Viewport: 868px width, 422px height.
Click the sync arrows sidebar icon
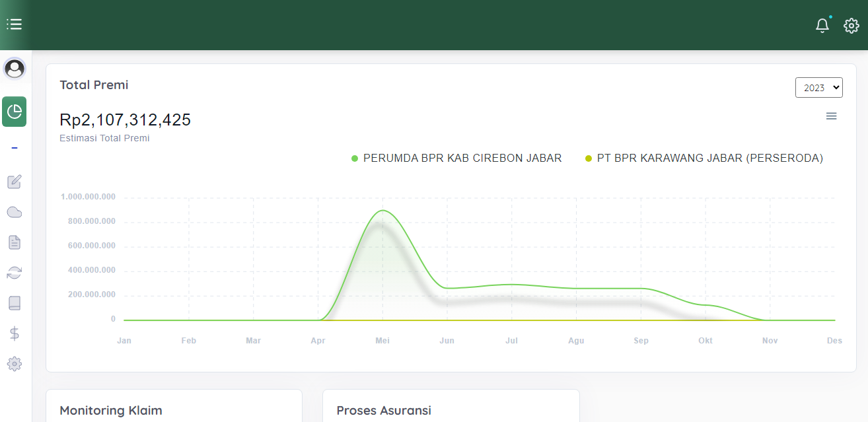click(x=15, y=273)
